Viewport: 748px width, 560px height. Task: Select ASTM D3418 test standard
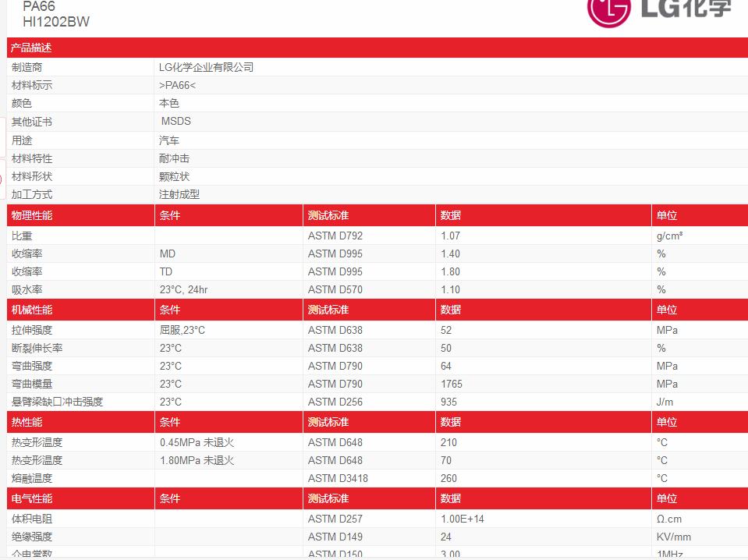pyautogui.click(x=338, y=478)
